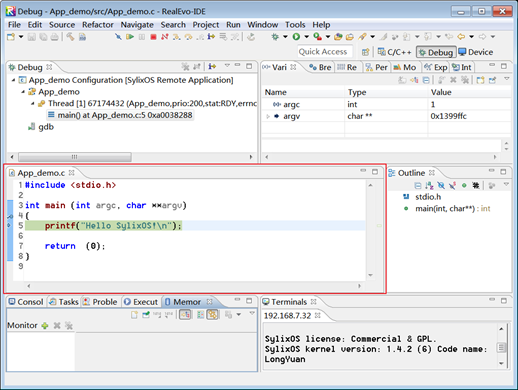Click the Run with external tools icon
Viewport: 518px width, 390px height.
click(317, 37)
